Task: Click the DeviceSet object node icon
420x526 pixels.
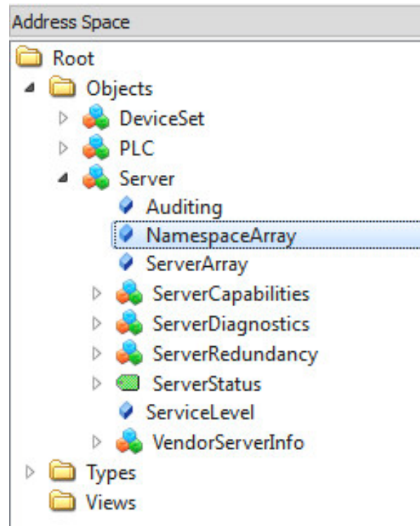Action: (96, 117)
